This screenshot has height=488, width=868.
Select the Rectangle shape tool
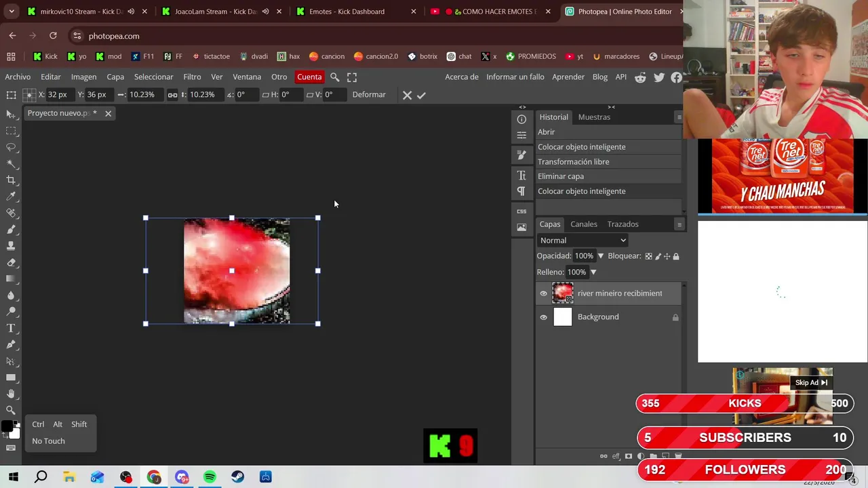[11, 378]
